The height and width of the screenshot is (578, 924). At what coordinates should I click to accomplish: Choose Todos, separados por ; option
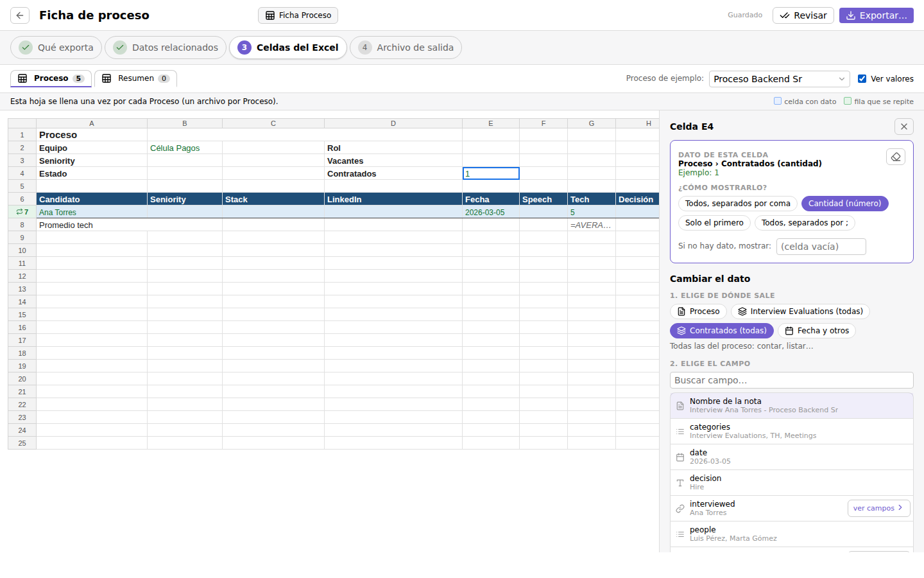point(805,223)
